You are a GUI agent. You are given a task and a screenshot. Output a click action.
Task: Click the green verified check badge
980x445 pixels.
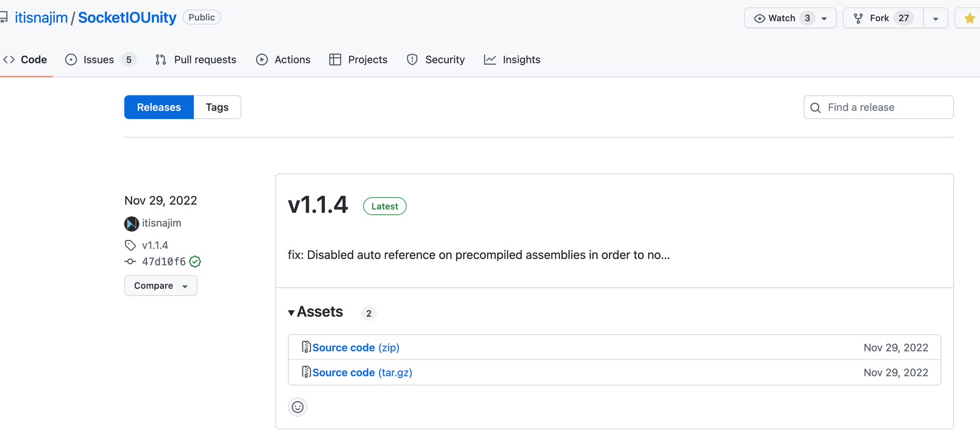[x=195, y=262]
